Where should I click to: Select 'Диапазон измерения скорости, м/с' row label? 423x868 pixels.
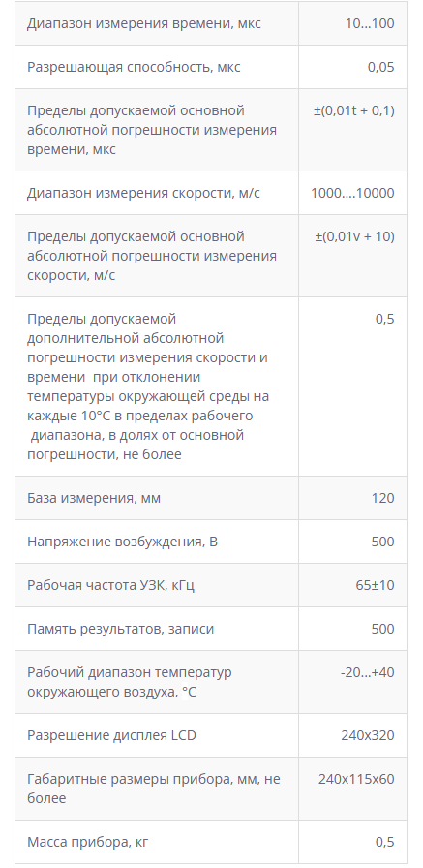[143, 193]
